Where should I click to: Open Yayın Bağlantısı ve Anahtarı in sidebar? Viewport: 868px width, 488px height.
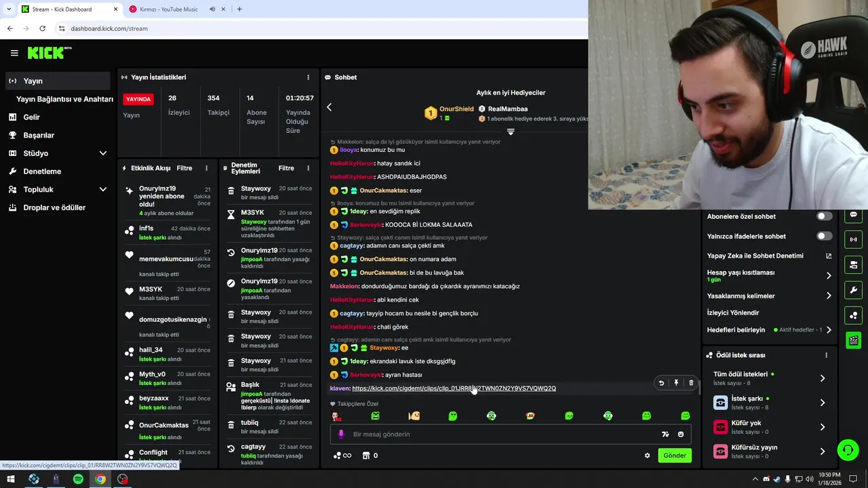64,99
